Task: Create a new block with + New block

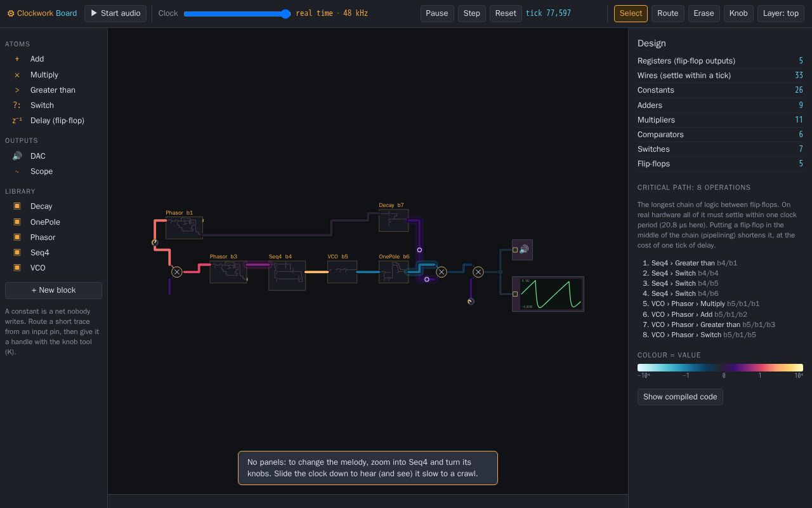Action: coord(53,290)
